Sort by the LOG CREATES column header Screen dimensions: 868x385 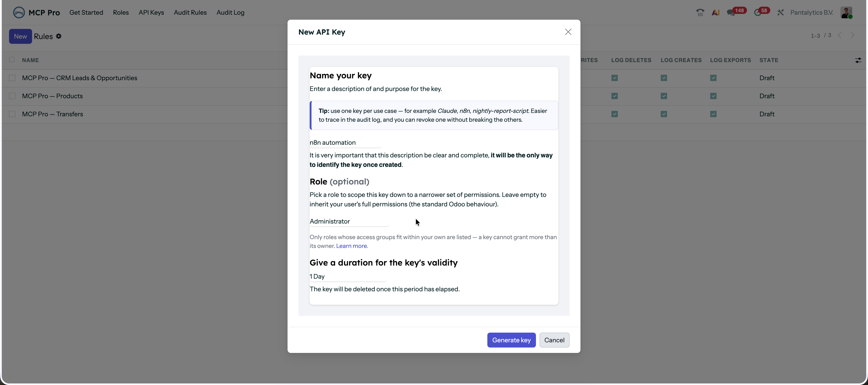tap(681, 60)
